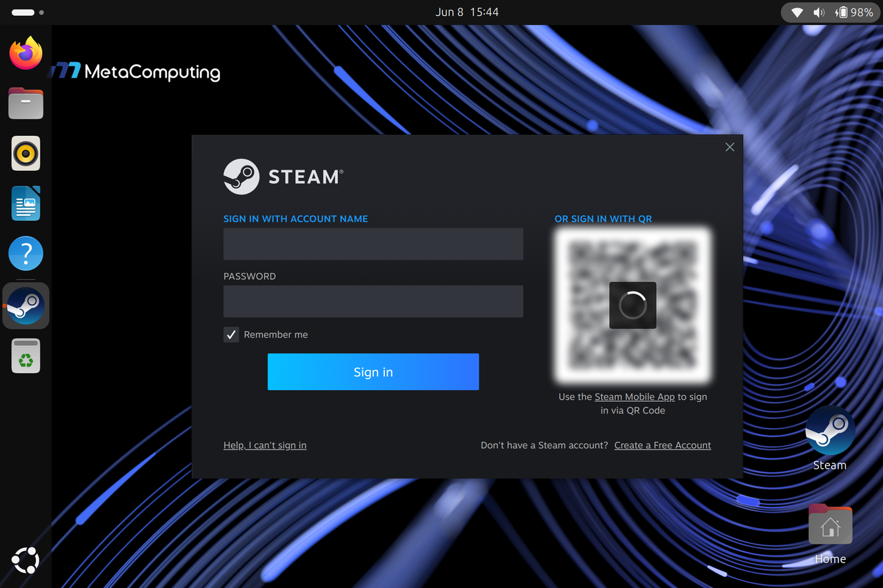Screen dimensions: 883x588
Task: Open the Wi-Fi network indicator
Action: (797, 12)
